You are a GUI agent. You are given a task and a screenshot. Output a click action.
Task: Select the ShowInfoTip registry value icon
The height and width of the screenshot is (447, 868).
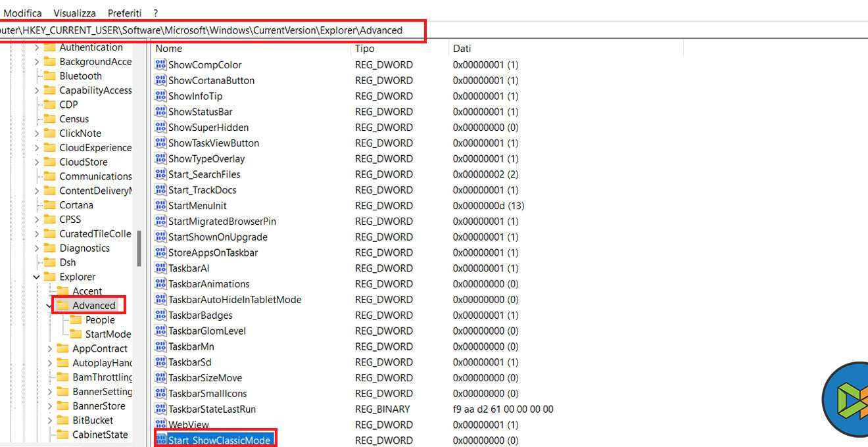coord(160,96)
